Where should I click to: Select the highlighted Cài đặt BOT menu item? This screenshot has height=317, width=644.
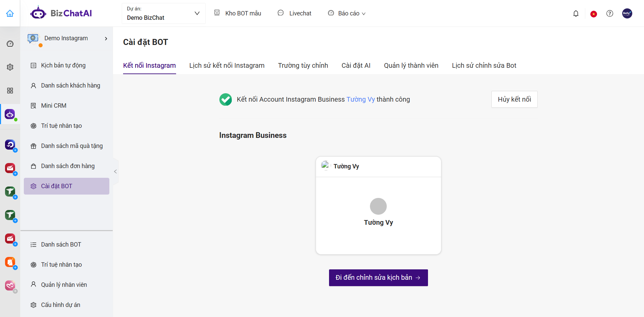click(x=66, y=186)
